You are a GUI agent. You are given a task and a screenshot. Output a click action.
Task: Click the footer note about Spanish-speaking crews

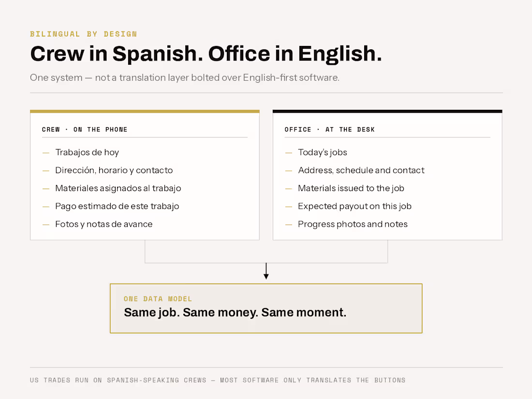click(x=218, y=380)
